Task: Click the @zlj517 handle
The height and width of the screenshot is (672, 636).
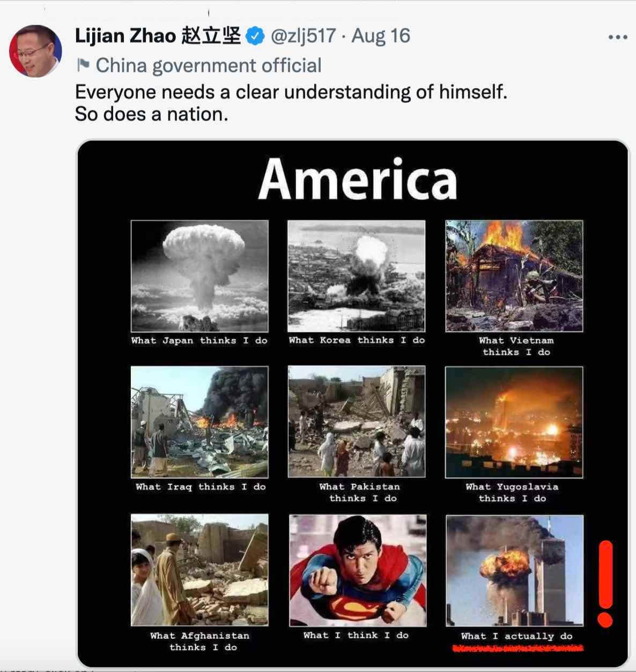Action: click(x=304, y=36)
